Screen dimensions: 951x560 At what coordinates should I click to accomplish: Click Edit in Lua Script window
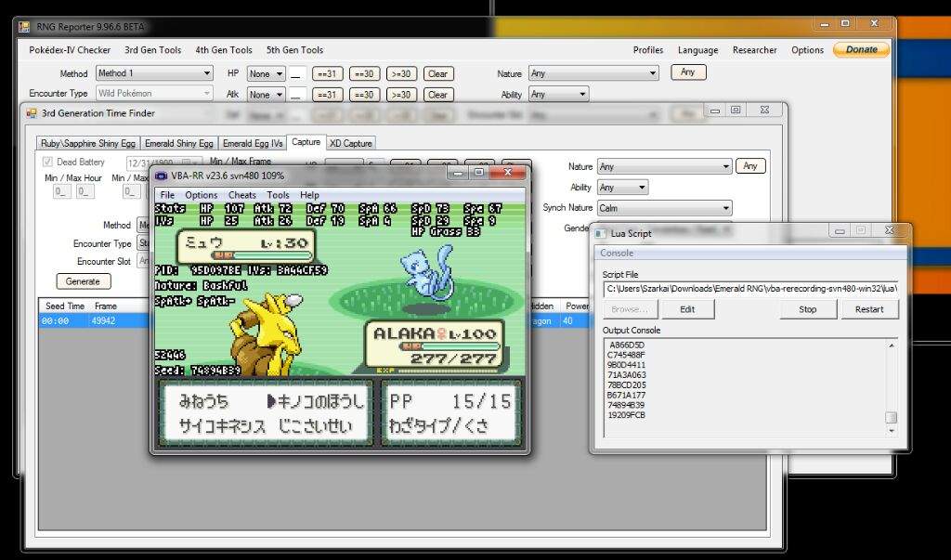(x=687, y=309)
